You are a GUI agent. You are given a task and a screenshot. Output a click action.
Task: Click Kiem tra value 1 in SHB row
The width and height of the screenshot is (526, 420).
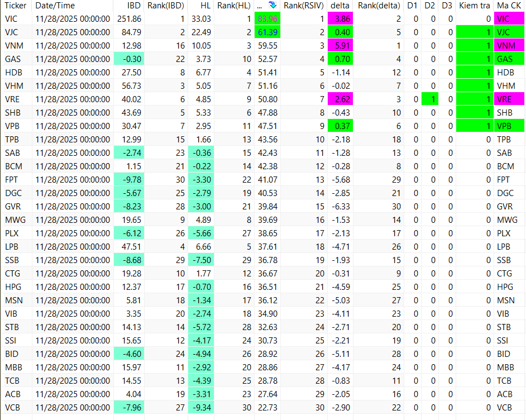coord(475,113)
